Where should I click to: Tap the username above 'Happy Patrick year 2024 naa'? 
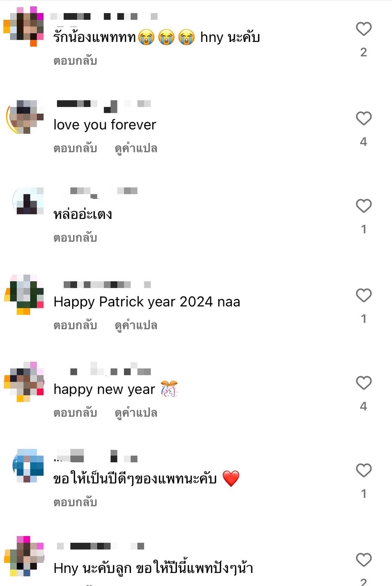107,285
